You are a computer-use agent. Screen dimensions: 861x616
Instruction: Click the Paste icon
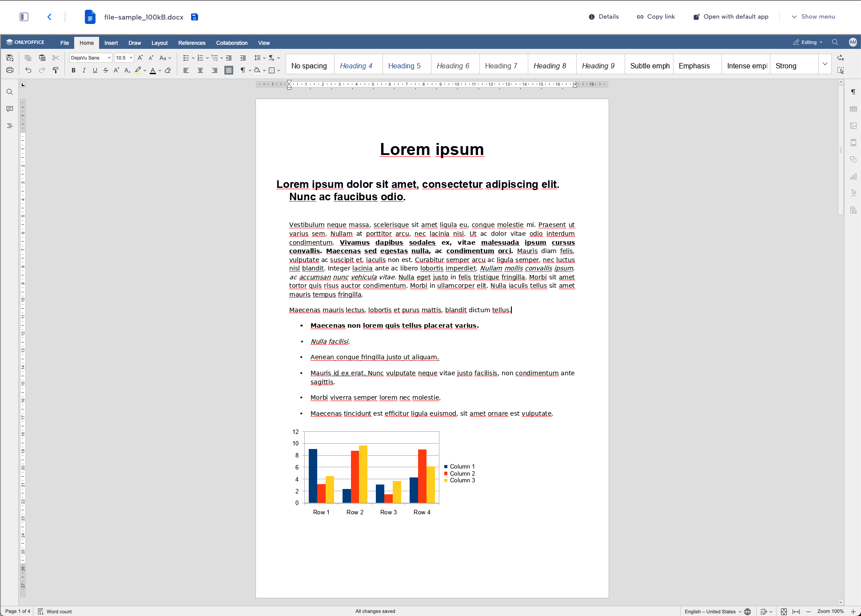tap(42, 58)
